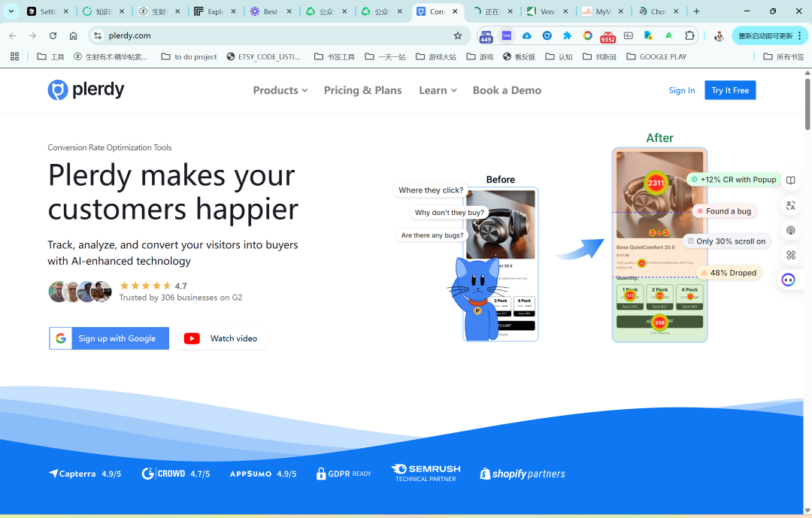Open the 工具 bookmarks folder
Screen dimensions: 812x518
(51, 56)
